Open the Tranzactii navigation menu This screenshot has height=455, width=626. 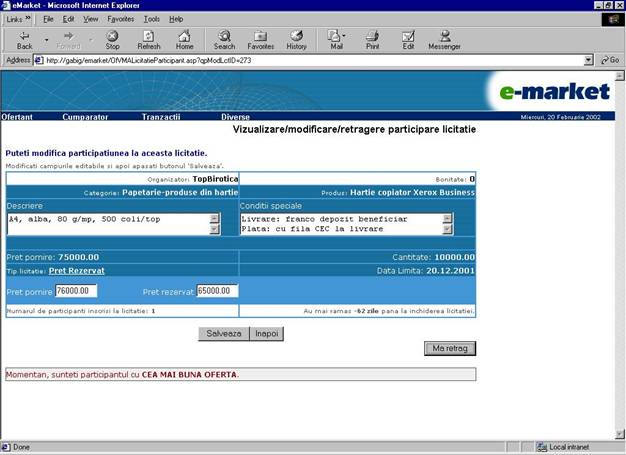coord(161,117)
